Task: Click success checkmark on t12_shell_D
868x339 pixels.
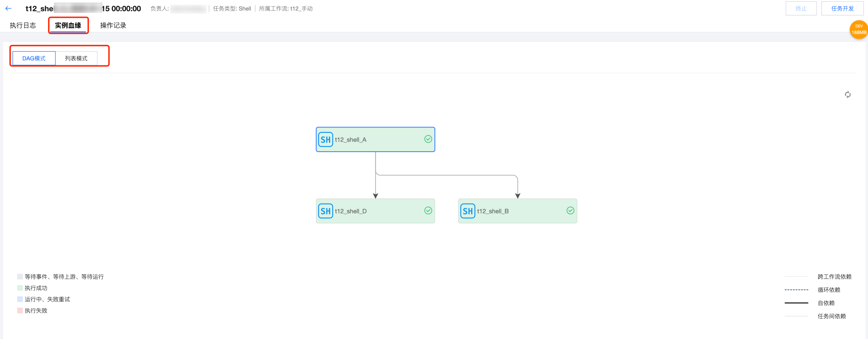Action: coord(428,211)
